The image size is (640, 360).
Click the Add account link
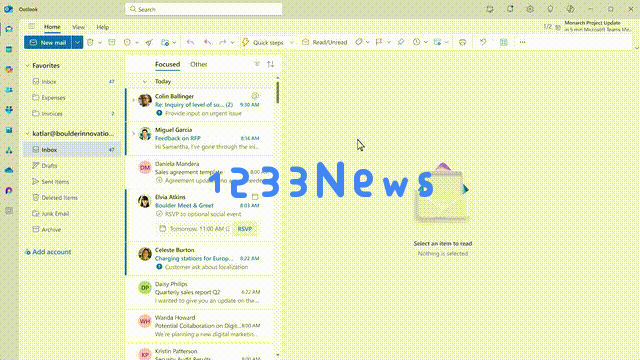point(48,252)
